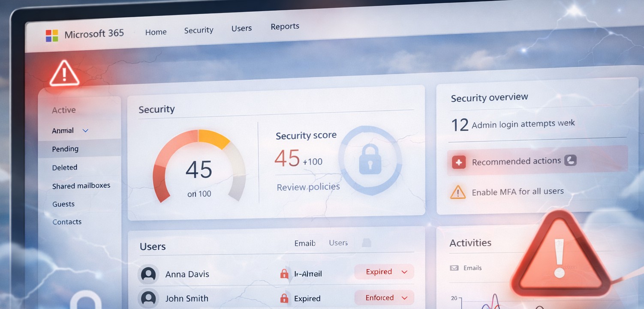Select Enable MFA for all users
The height and width of the screenshot is (309, 644).
(x=518, y=192)
